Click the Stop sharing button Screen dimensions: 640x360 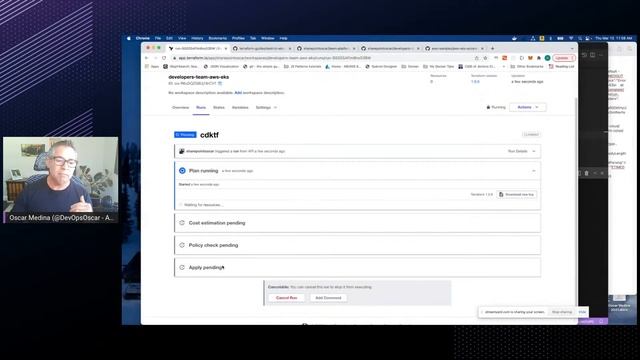point(562,312)
